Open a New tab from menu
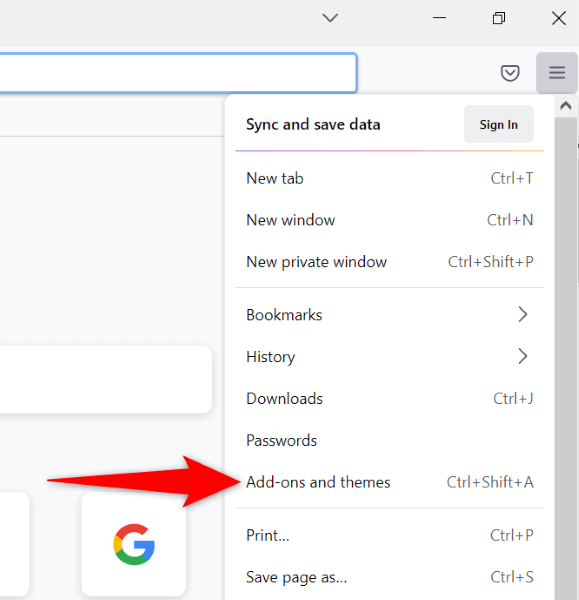Image resolution: width=579 pixels, height=600 pixels. [390, 178]
